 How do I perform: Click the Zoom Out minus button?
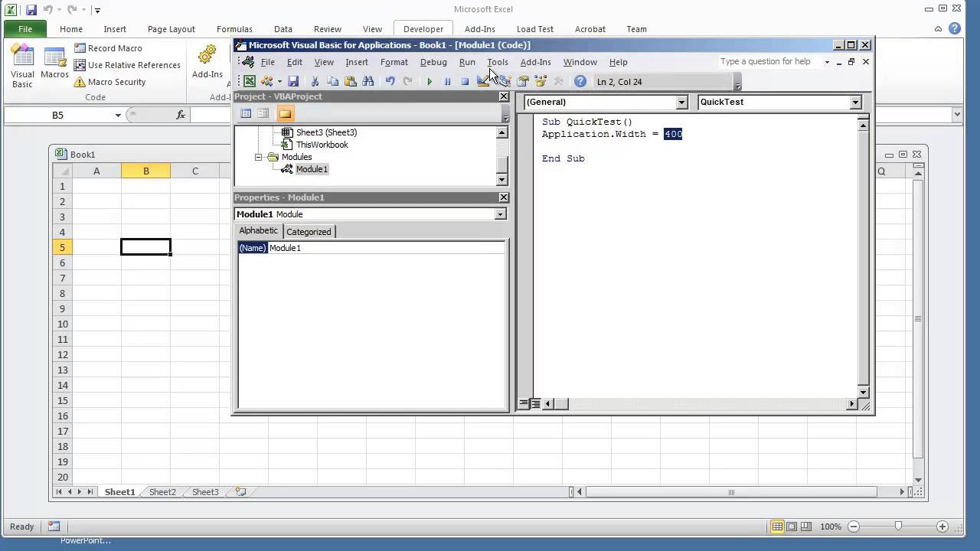pyautogui.click(x=854, y=527)
